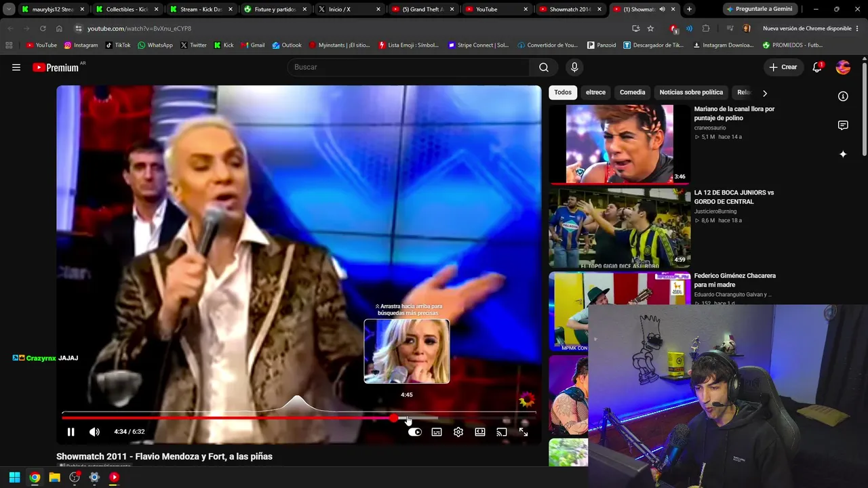Select the Todos filter chip

[563, 92]
